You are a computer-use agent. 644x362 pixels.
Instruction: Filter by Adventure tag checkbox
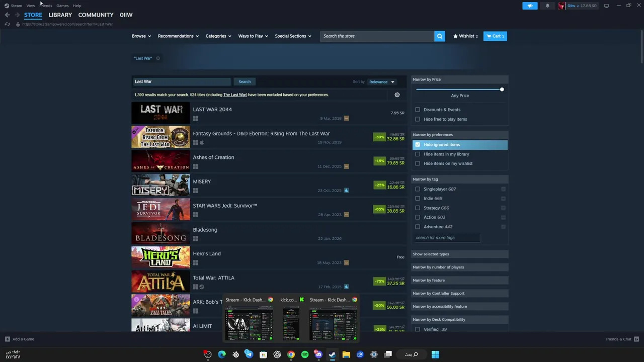(418, 227)
